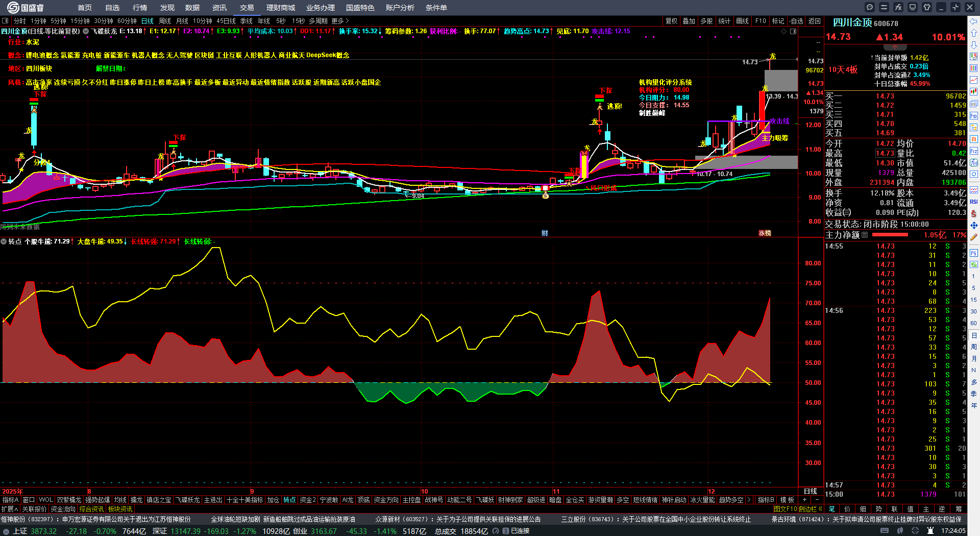This screenshot has width=980, height=536.
Task: Open the 行情 menu
Action: (x=140, y=8)
